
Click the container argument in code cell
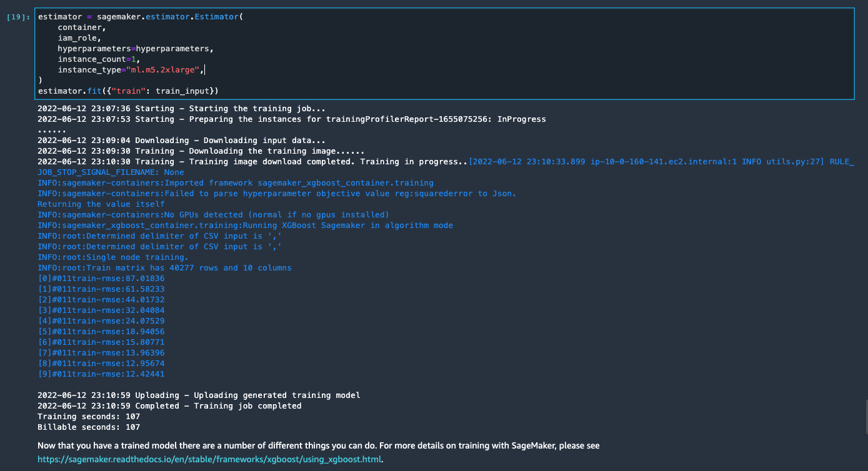tap(82, 27)
